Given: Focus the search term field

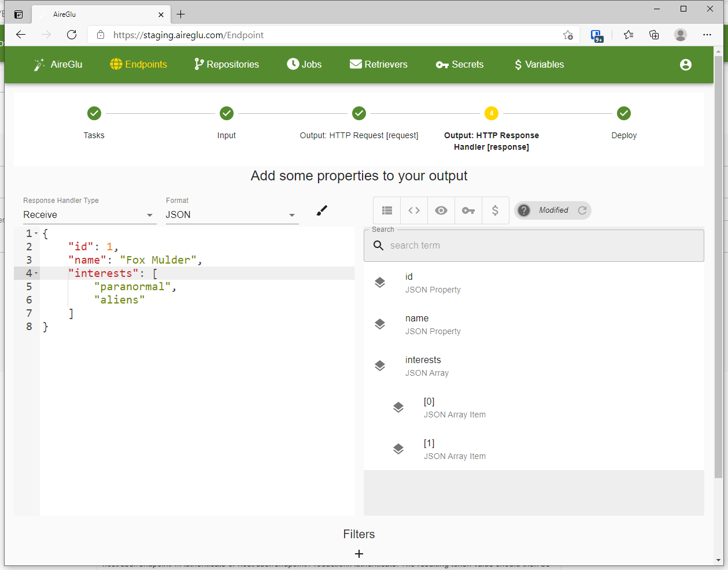Looking at the screenshot, I should (534, 246).
